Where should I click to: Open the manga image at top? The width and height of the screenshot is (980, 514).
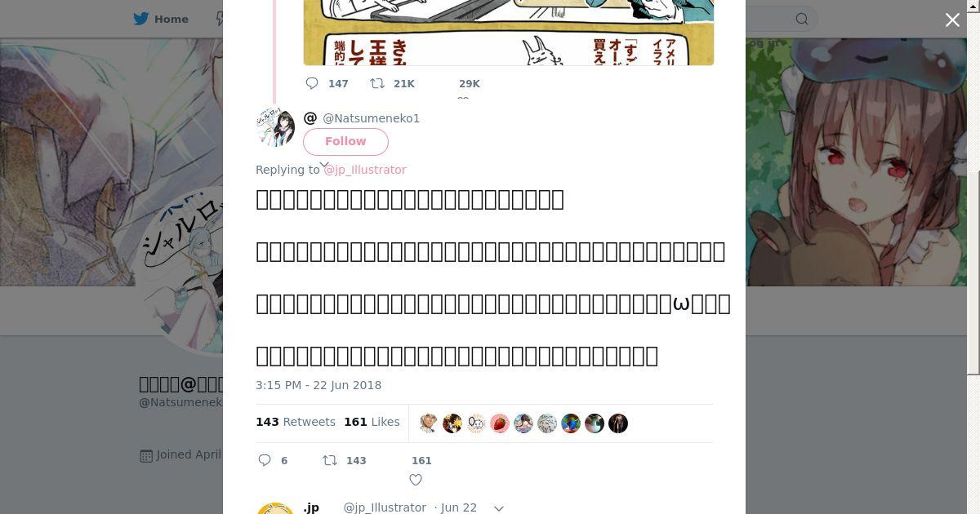(509, 33)
